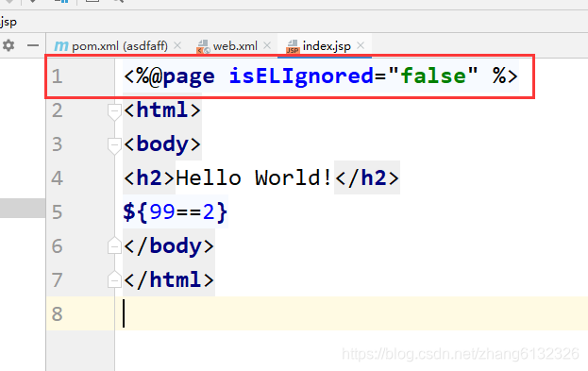Click the opening <html> tag
The image size is (588, 371).
tap(162, 110)
